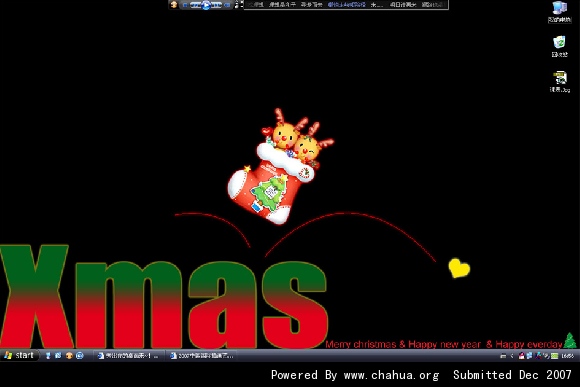Viewport: 580px width, 387px height.
Task: Click the last item in top dark bar
Action: [432, 5]
